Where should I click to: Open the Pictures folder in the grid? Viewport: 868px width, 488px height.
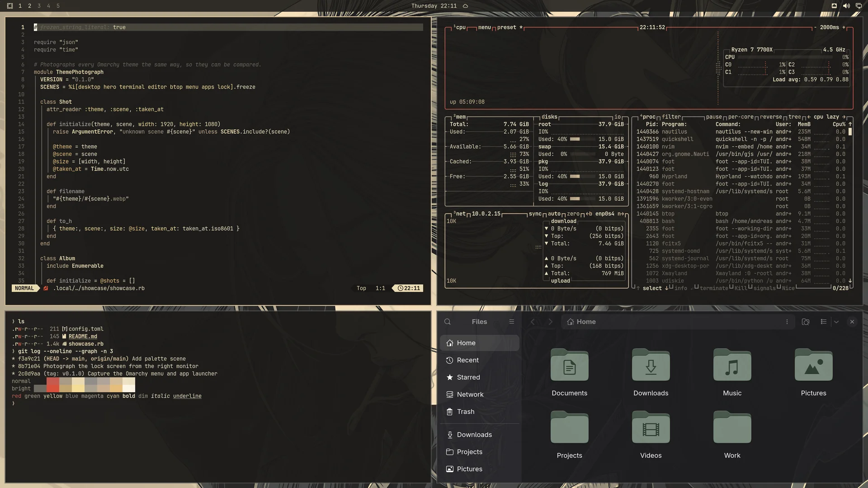(x=814, y=373)
